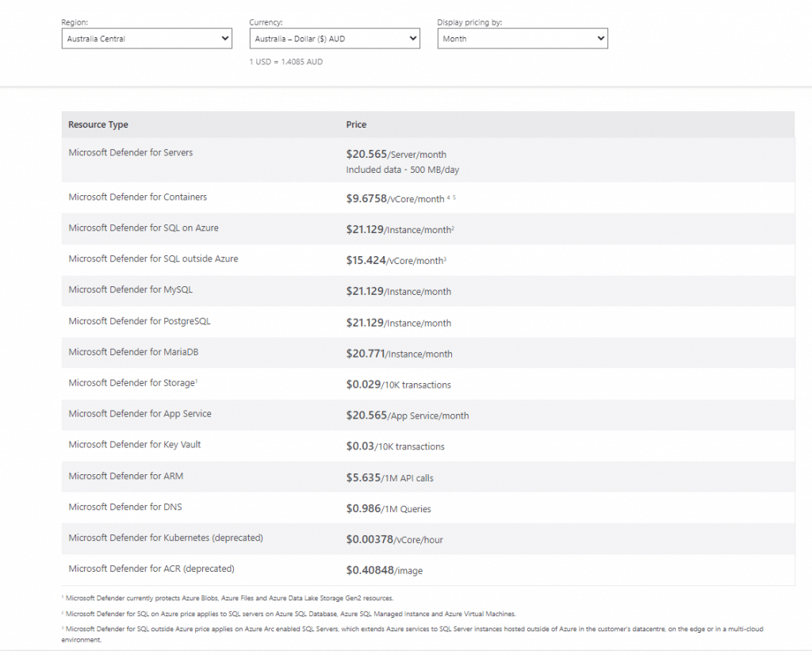
Task: Click the $20.565 Servers price value
Action: click(365, 155)
